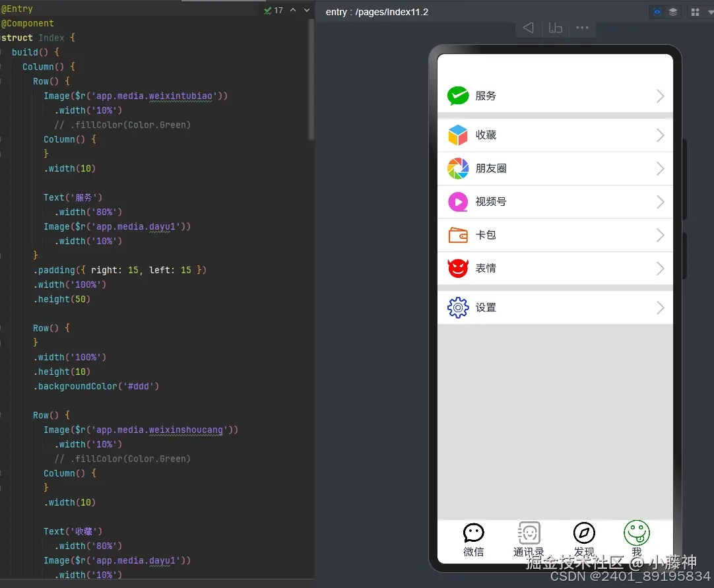Open the 视频号 row chevron arrow
Screen dimensions: 714x588
click(x=661, y=202)
